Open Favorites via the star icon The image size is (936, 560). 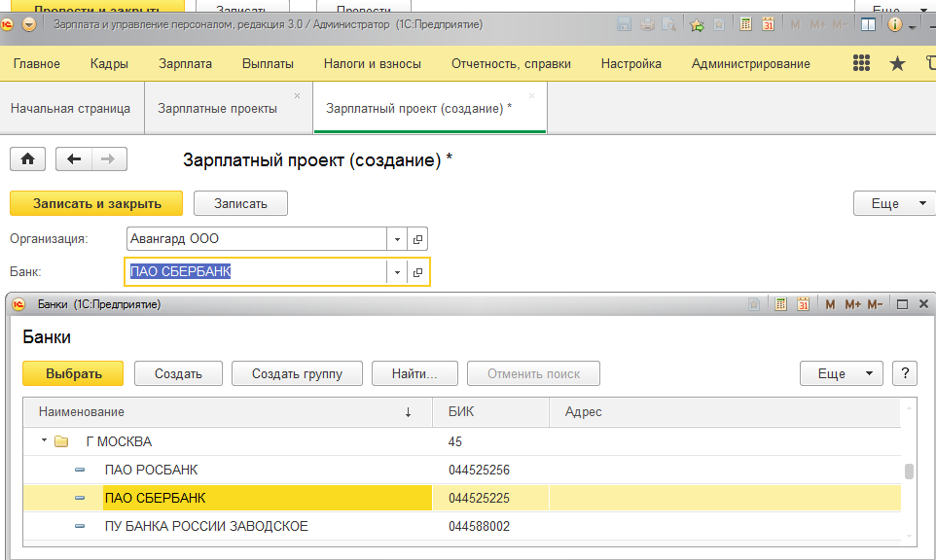click(897, 63)
